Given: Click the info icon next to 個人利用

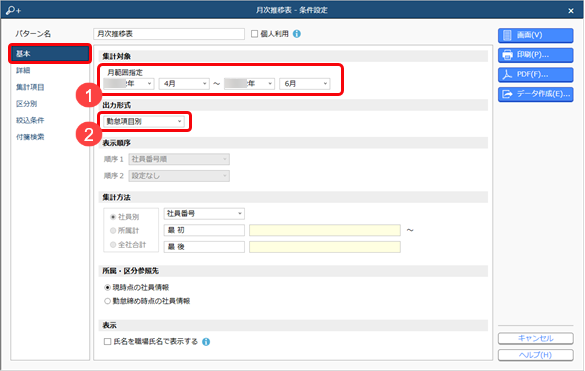Looking at the screenshot, I should [297, 34].
